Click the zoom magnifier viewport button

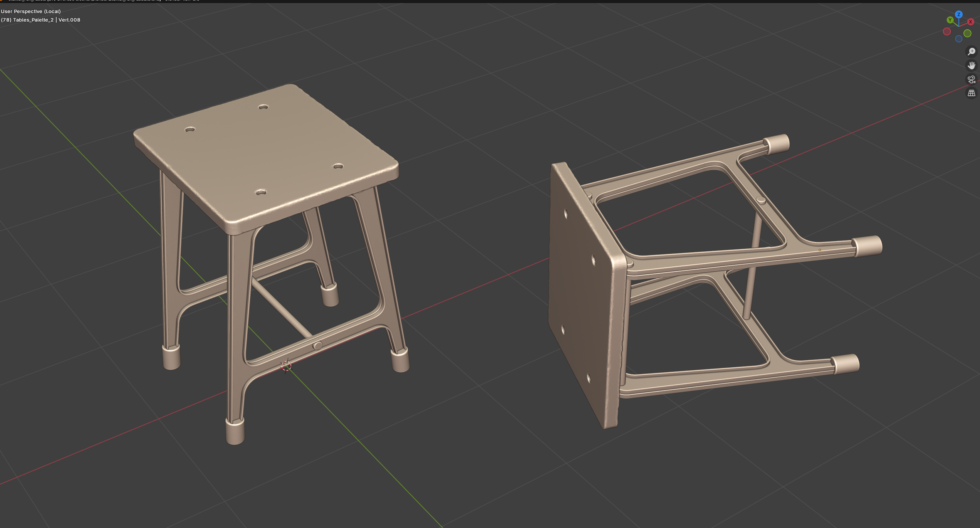tap(972, 52)
